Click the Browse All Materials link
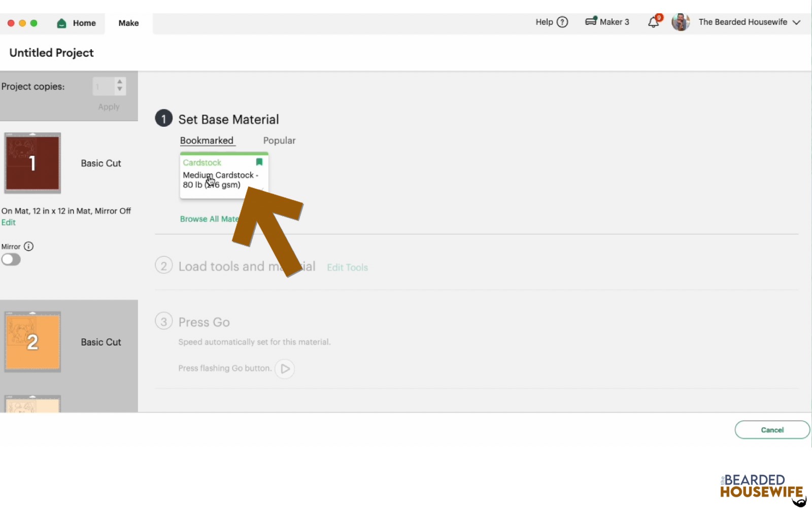The width and height of the screenshot is (812, 516). pyautogui.click(x=210, y=219)
